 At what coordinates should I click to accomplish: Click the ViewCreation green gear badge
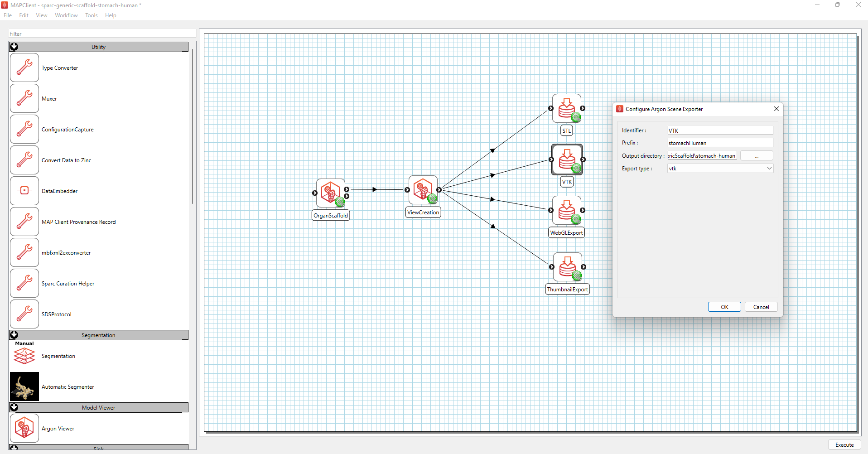pos(432,199)
